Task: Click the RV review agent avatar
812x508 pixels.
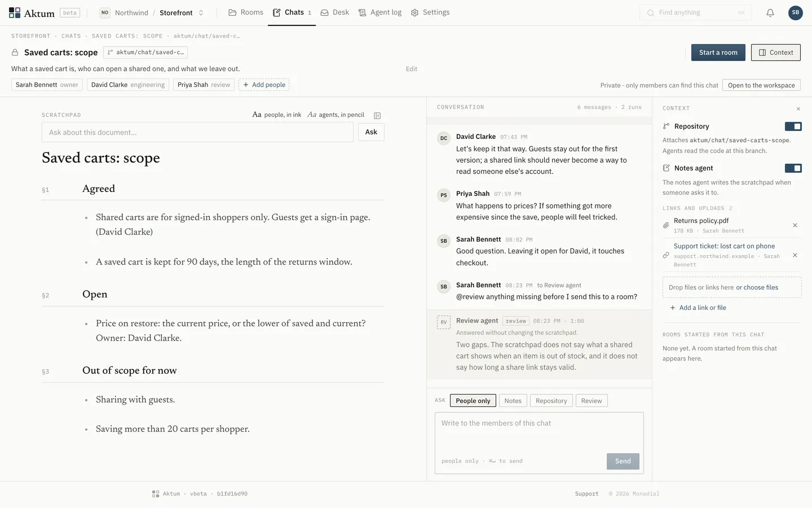Action: click(x=444, y=322)
